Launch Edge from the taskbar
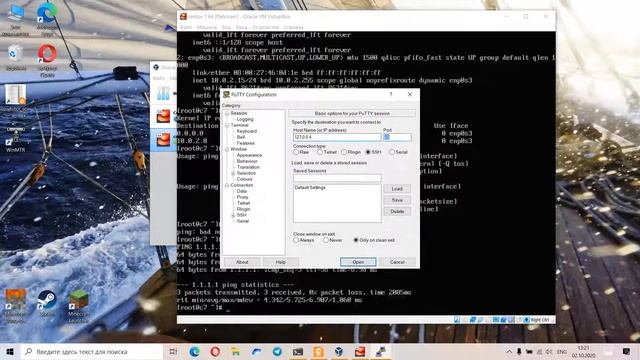This screenshot has width=640, height=360. (x=194, y=351)
